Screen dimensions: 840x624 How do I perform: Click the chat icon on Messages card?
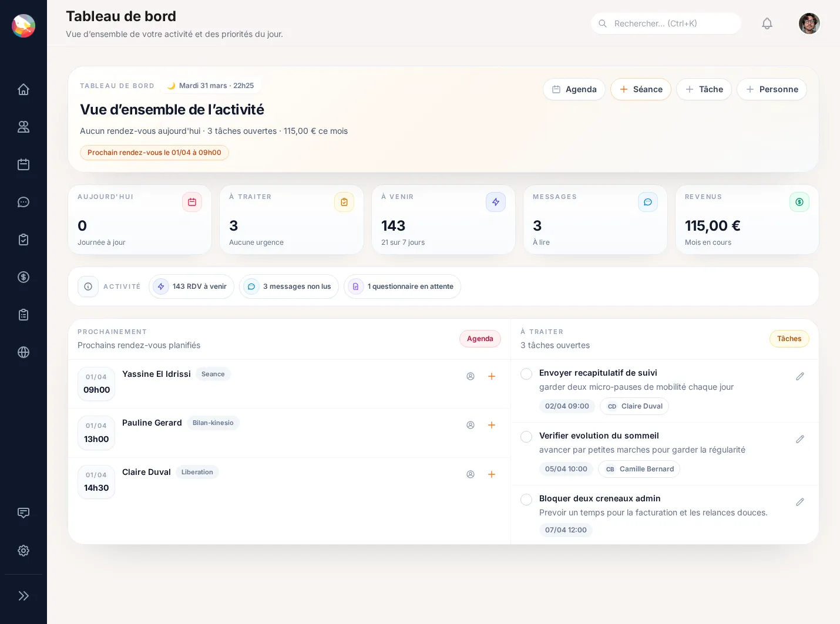coord(648,202)
